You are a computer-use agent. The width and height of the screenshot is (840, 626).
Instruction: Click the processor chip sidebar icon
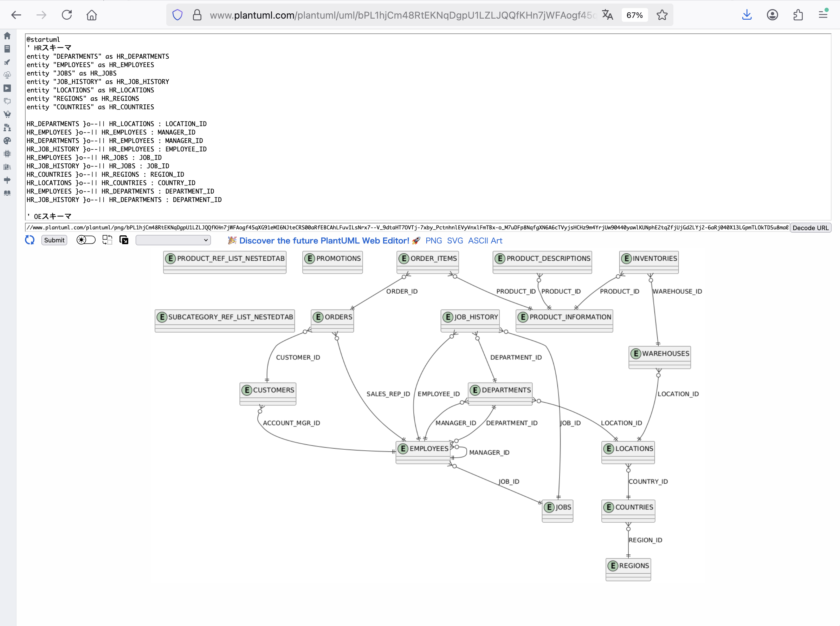tap(7, 154)
